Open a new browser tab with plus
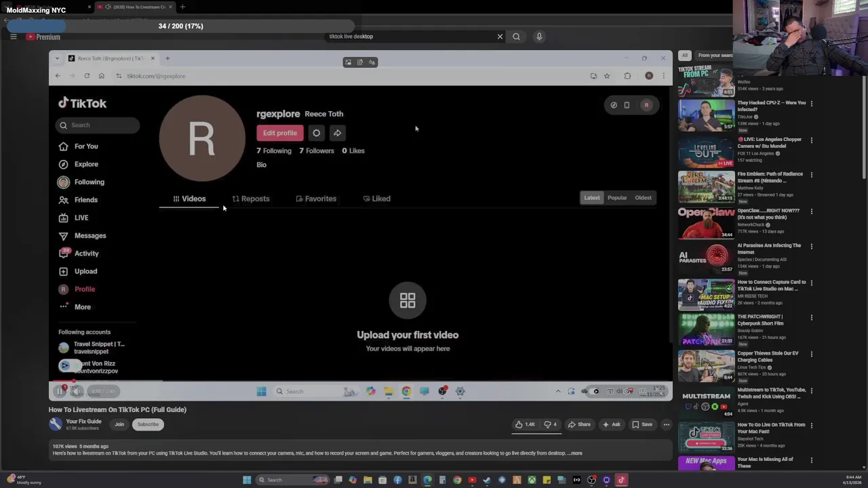 point(182,7)
